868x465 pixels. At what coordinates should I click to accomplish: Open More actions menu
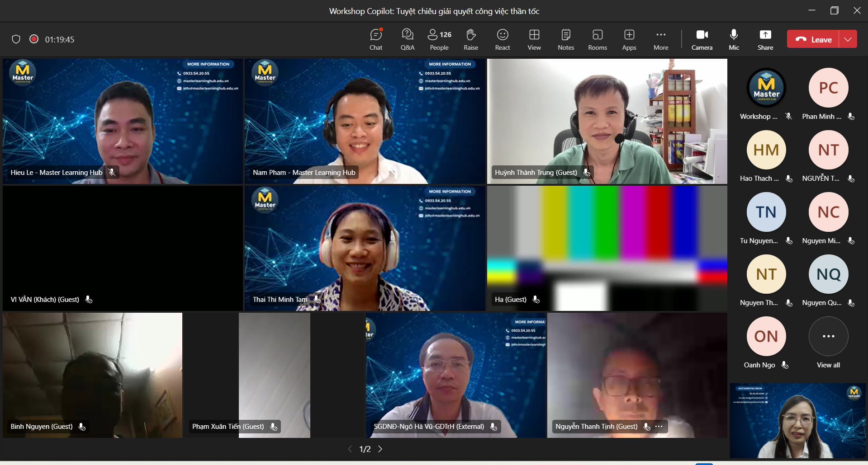[660, 39]
